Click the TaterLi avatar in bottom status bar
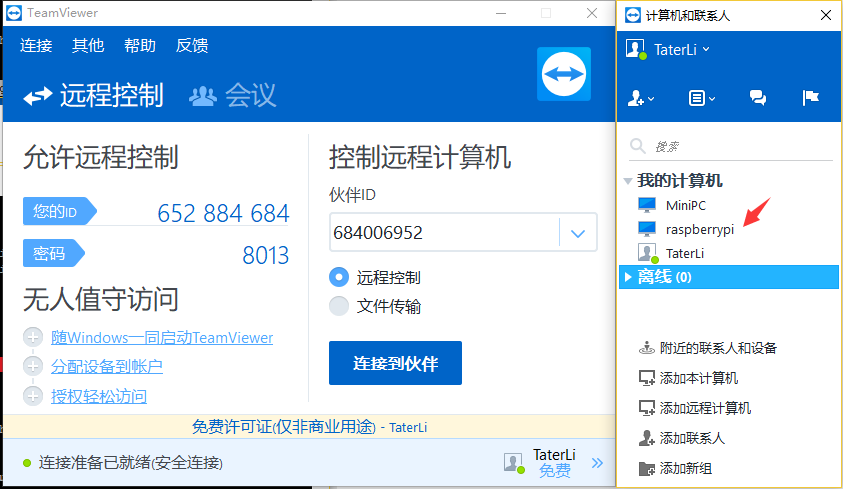Image resolution: width=843 pixels, height=489 pixels. coord(513,463)
